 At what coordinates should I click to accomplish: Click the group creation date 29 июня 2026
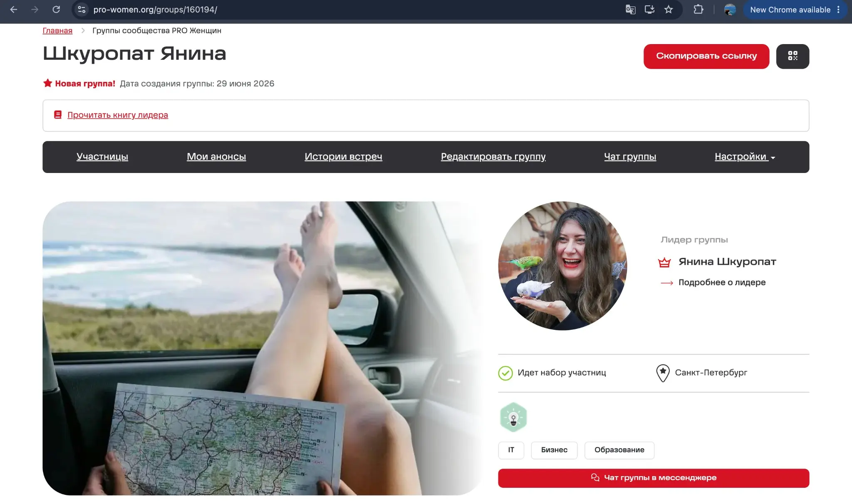click(x=245, y=84)
